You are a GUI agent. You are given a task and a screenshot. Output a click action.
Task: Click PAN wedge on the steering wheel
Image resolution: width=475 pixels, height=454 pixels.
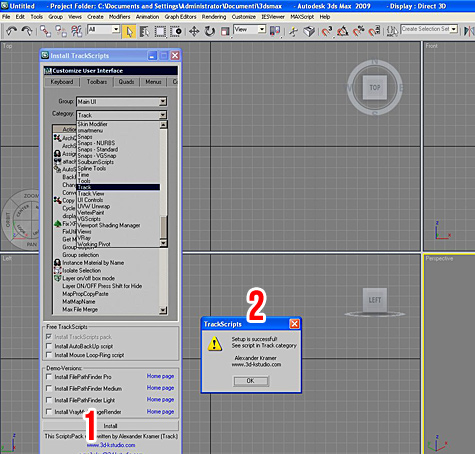[32, 244]
